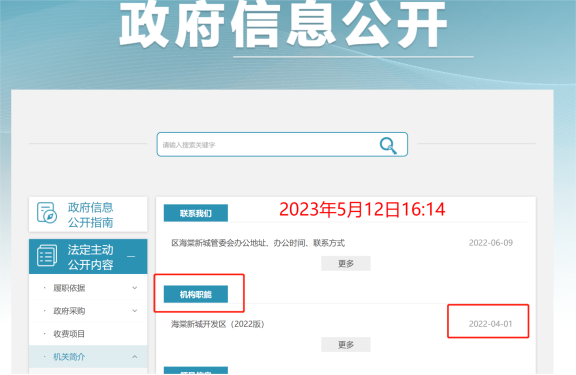The height and width of the screenshot is (375, 576).
Task: Open the 收费项目 menu item
Action: coord(69,334)
